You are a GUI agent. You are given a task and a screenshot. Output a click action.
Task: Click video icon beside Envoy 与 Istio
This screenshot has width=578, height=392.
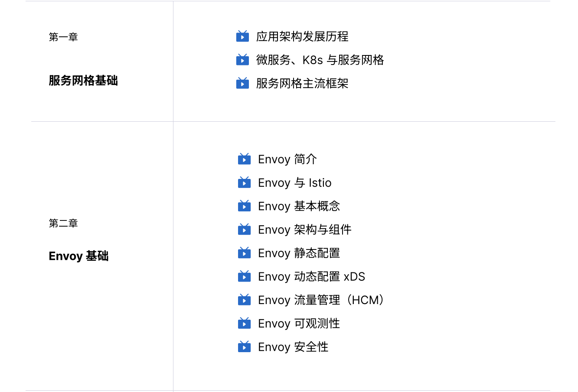point(245,183)
